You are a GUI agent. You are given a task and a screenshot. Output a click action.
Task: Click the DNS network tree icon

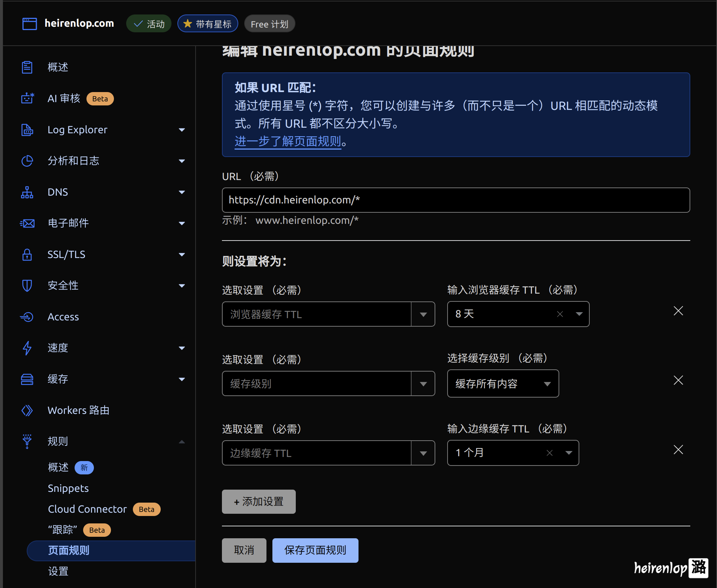[27, 192]
